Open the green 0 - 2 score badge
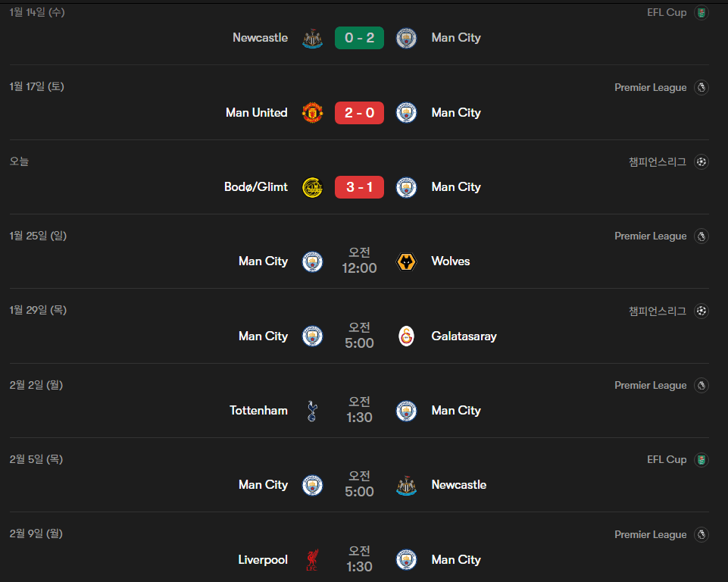Screen dimensions: 728x582 point(359,38)
